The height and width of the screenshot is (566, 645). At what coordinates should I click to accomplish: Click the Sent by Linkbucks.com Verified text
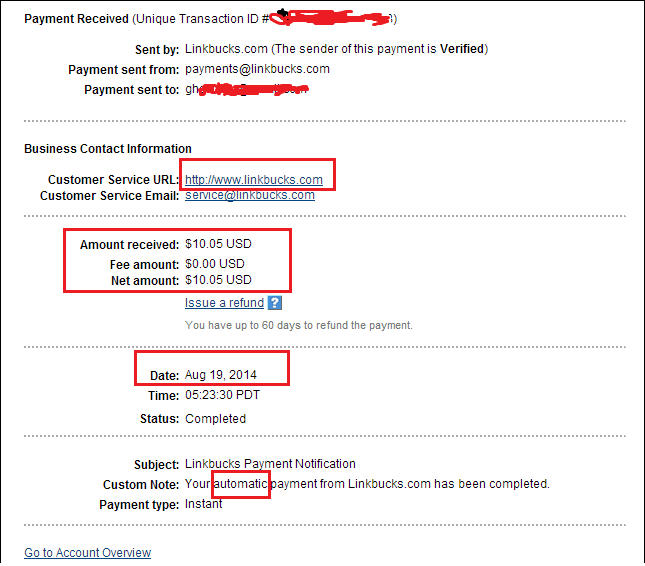pos(336,49)
